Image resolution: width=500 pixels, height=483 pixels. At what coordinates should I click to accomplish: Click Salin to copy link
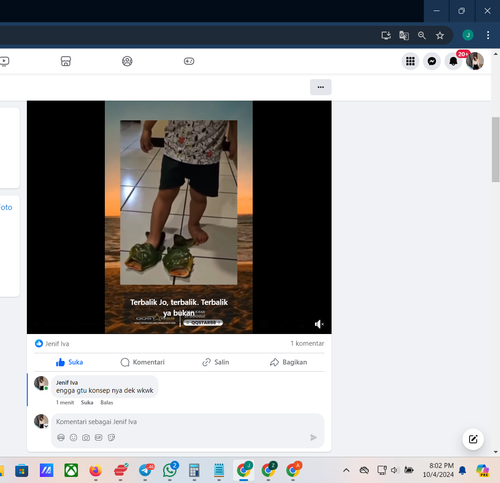[216, 362]
